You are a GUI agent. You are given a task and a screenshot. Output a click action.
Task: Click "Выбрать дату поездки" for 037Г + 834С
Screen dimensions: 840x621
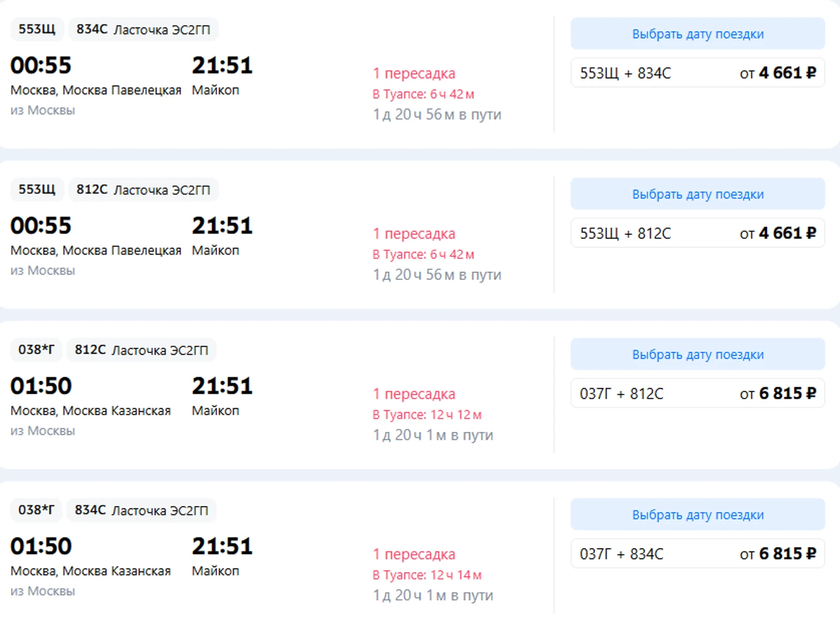click(697, 515)
